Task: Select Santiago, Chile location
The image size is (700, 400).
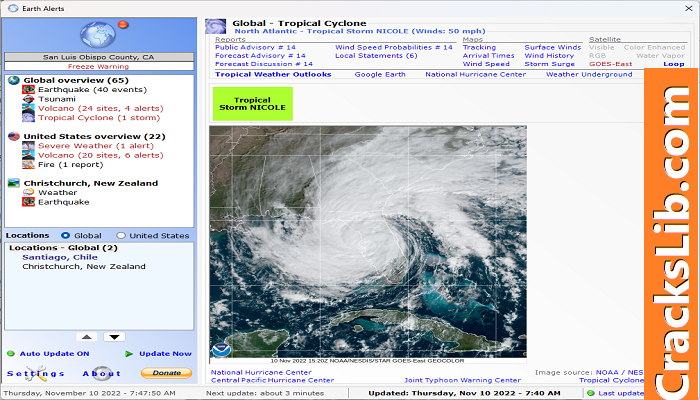Action: click(x=60, y=257)
